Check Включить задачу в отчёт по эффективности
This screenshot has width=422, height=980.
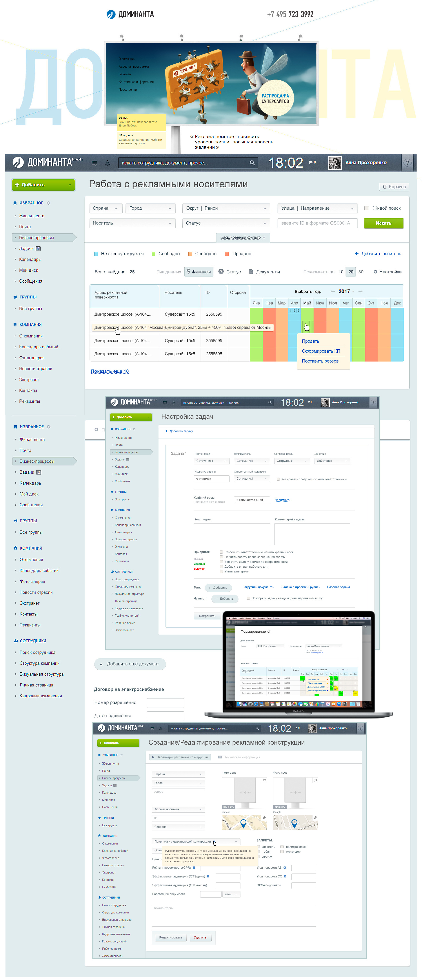221,562
